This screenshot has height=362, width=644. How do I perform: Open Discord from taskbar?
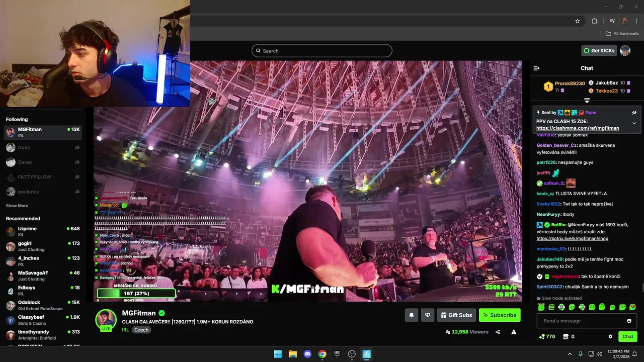(307, 354)
